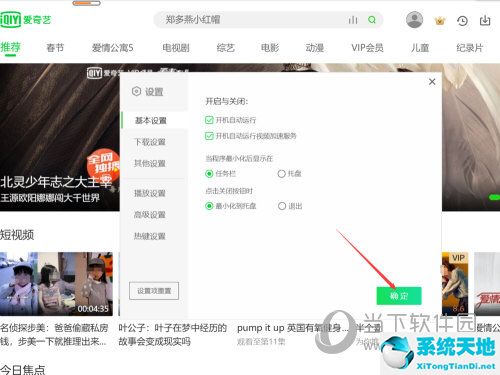Click the voice search bars icon
Screen dimensions: 500x375
353,20
